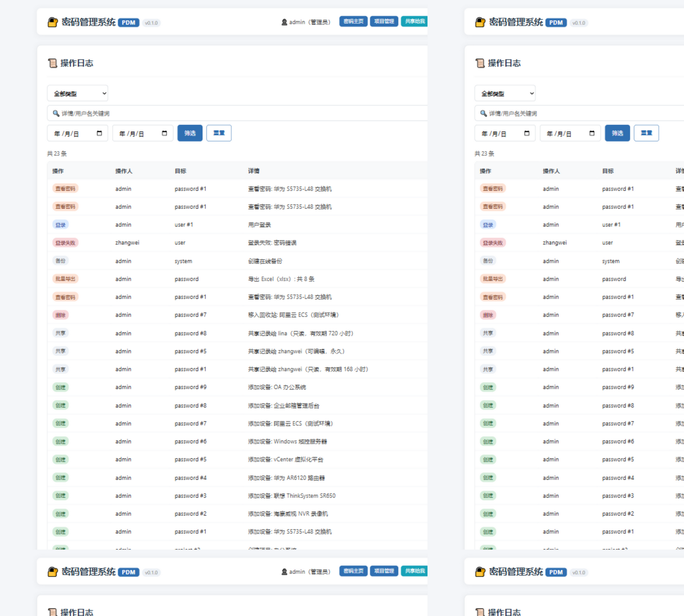Open 项目管理 in lower-left page header
The height and width of the screenshot is (616, 684).
(384, 571)
